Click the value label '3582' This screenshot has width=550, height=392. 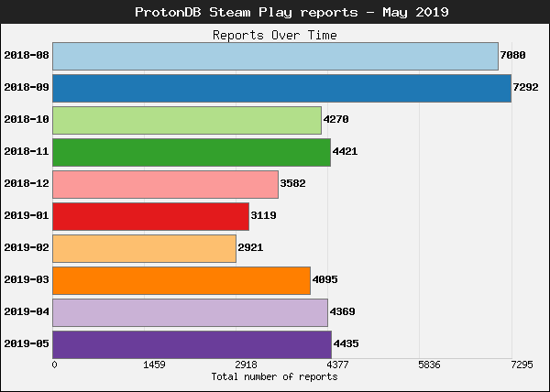point(293,183)
